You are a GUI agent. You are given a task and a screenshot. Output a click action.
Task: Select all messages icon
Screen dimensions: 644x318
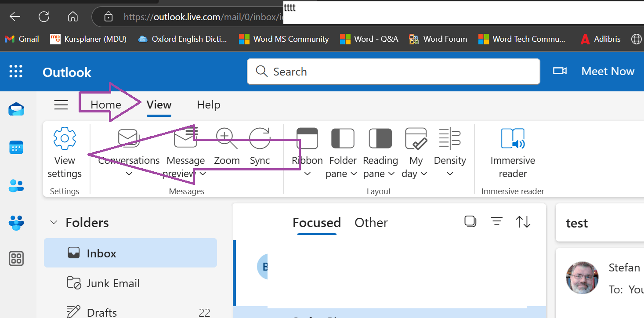pyautogui.click(x=470, y=221)
